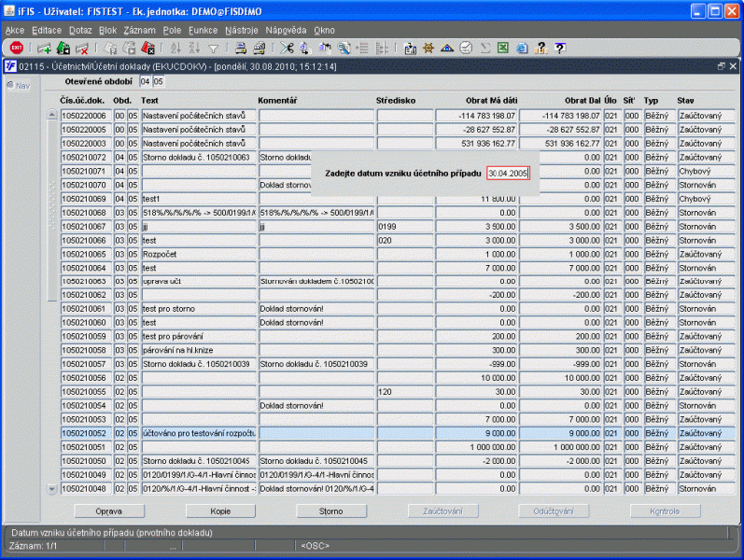Click the scissors cut icon
Image resolution: width=744 pixels, height=560 pixels.
coord(287,48)
